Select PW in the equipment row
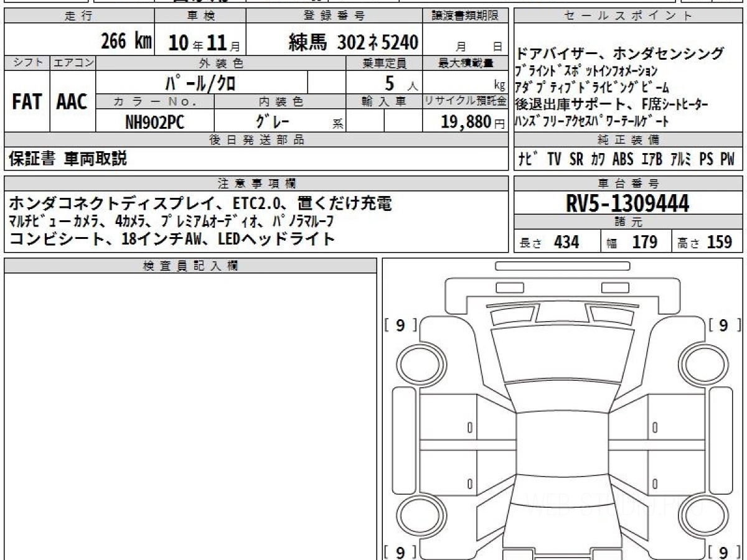 click(x=728, y=159)
